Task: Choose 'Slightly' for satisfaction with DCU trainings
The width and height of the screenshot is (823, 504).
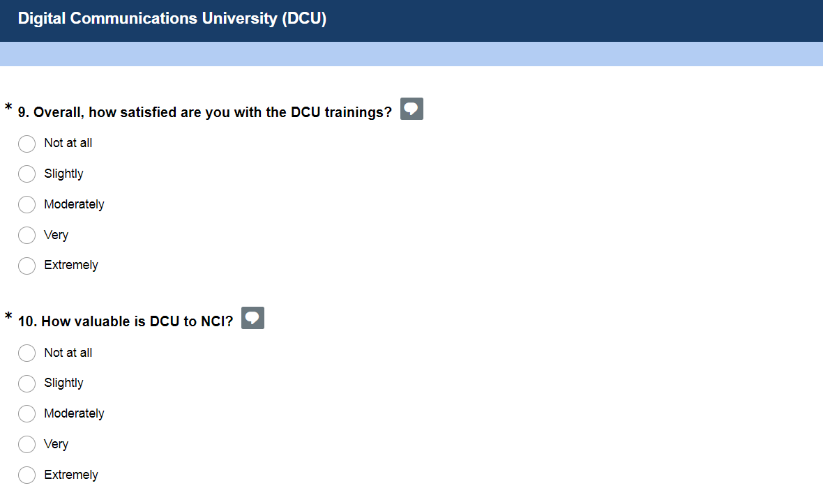Action: pos(27,174)
